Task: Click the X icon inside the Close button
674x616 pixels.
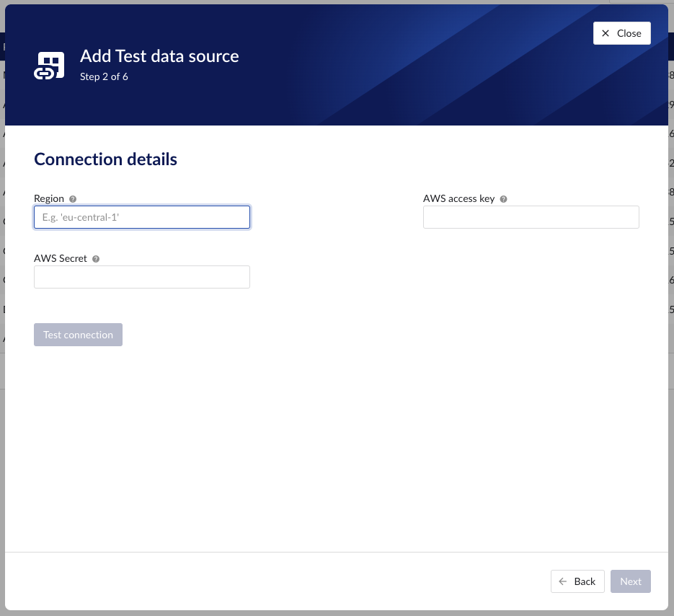Action: pos(604,33)
